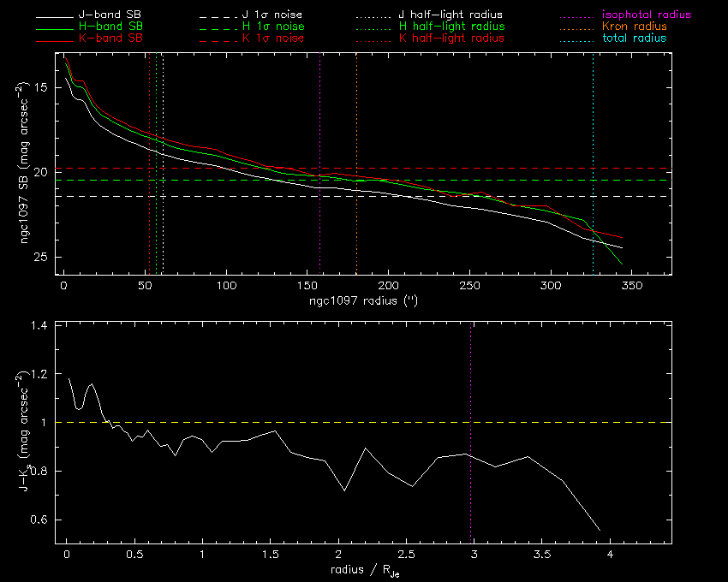
Task: Click the J-band SB legend label
Action: pos(110,15)
